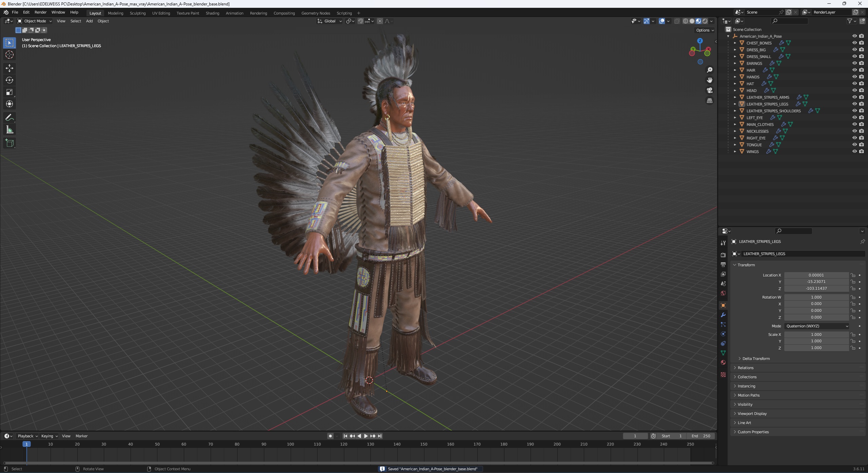The width and height of the screenshot is (868, 473).
Task: Disable HEAD object in renders
Action: click(861, 90)
